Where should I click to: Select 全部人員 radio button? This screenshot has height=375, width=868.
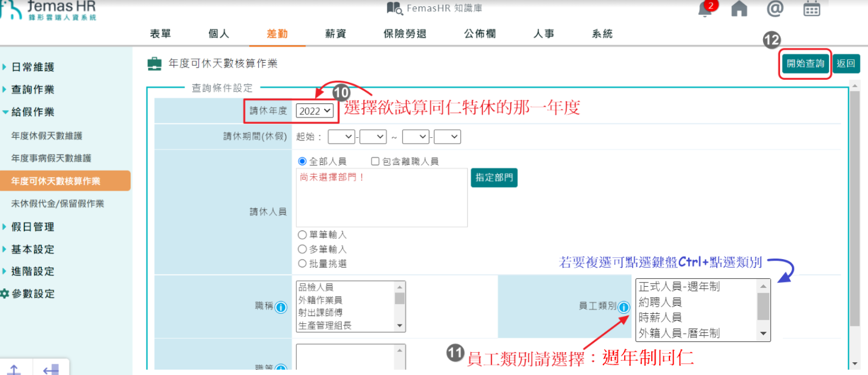[302, 161]
